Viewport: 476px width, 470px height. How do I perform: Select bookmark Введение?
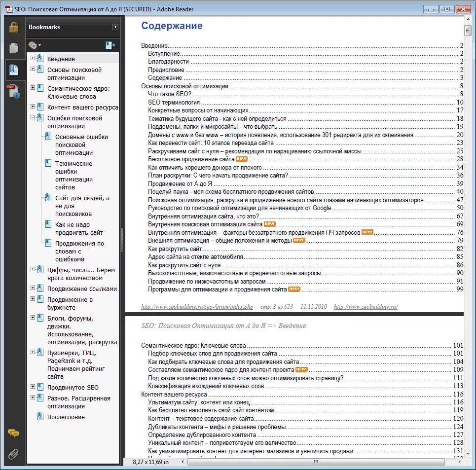[x=61, y=59]
